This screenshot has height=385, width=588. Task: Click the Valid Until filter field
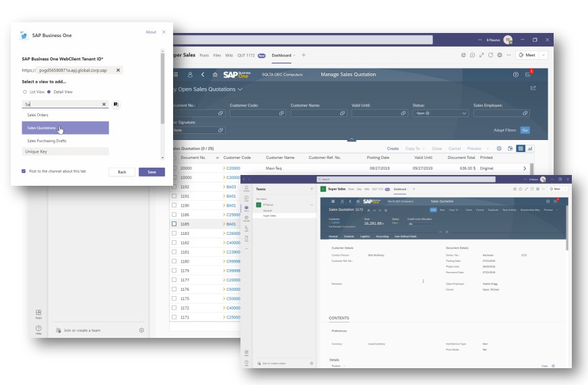click(379, 113)
